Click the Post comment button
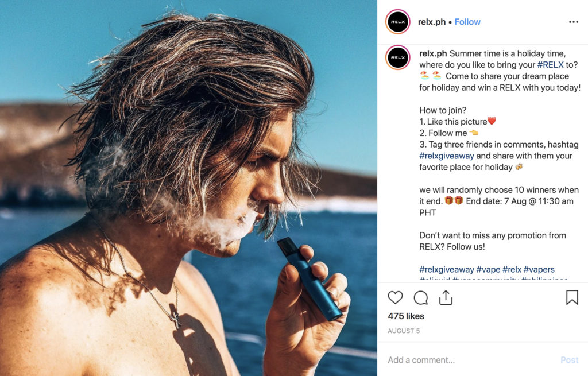 pyautogui.click(x=569, y=360)
